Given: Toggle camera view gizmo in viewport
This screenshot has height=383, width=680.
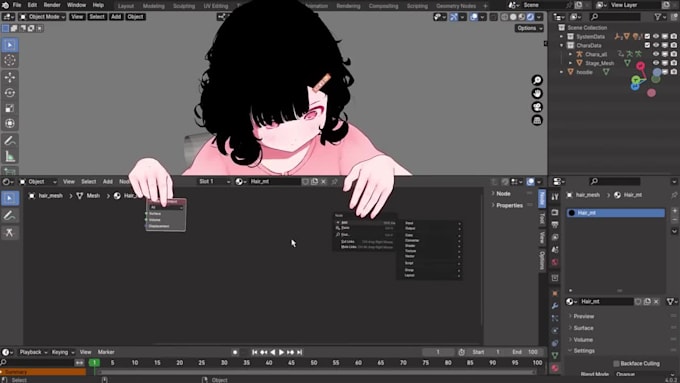Looking at the screenshot, I should coord(537,107).
